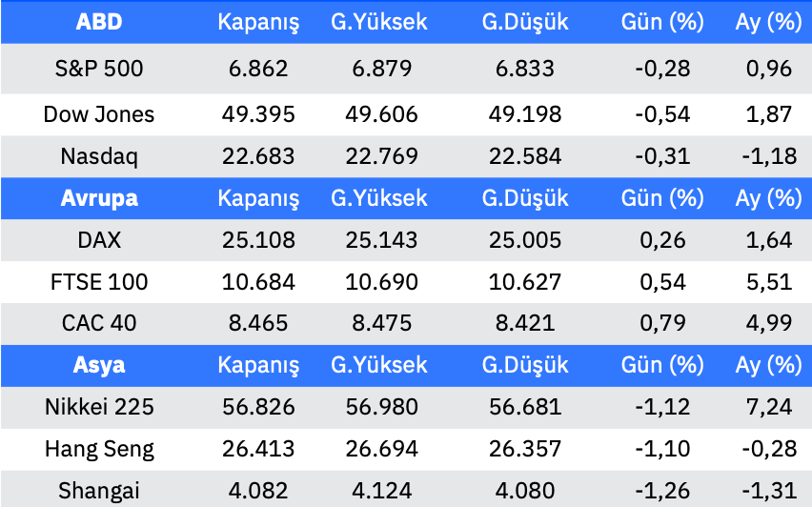812x507 pixels.
Task: Click the Asya section header
Action: click(99, 365)
